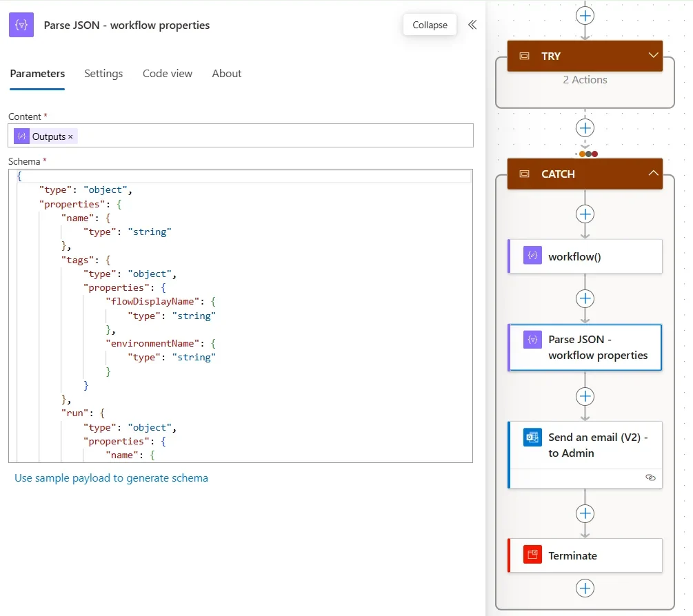Click the CATCH scope icon
This screenshot has height=616, width=693.
(524, 174)
